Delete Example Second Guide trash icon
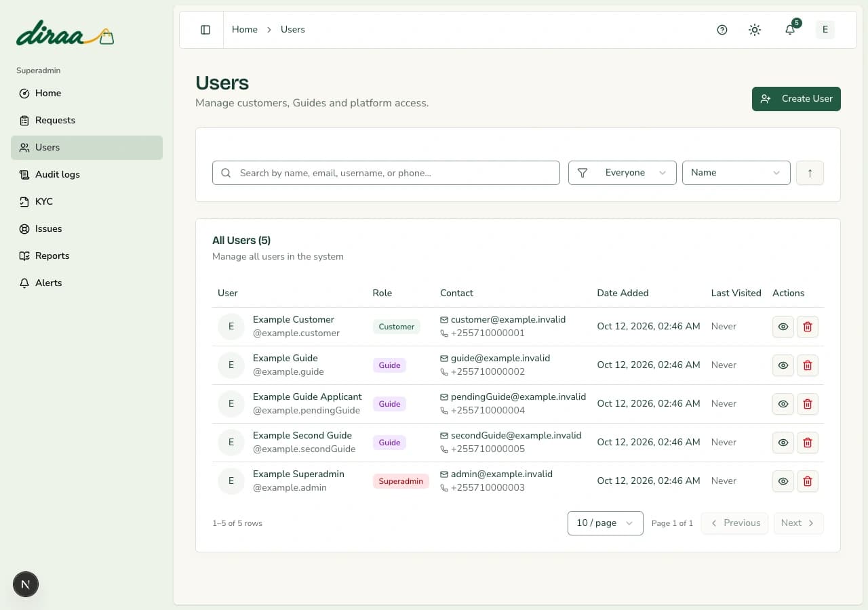 coord(808,443)
